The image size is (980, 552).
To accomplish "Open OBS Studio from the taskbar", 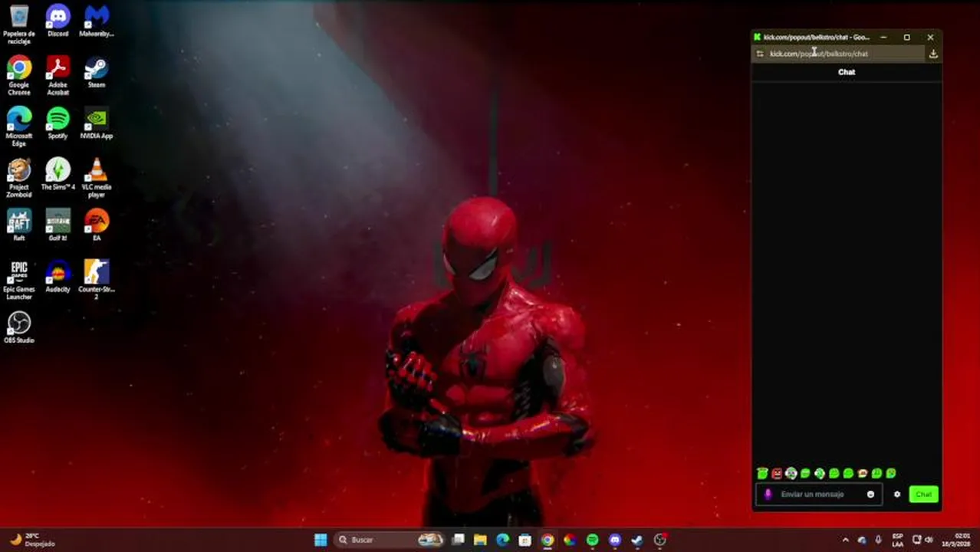I will pyautogui.click(x=659, y=540).
